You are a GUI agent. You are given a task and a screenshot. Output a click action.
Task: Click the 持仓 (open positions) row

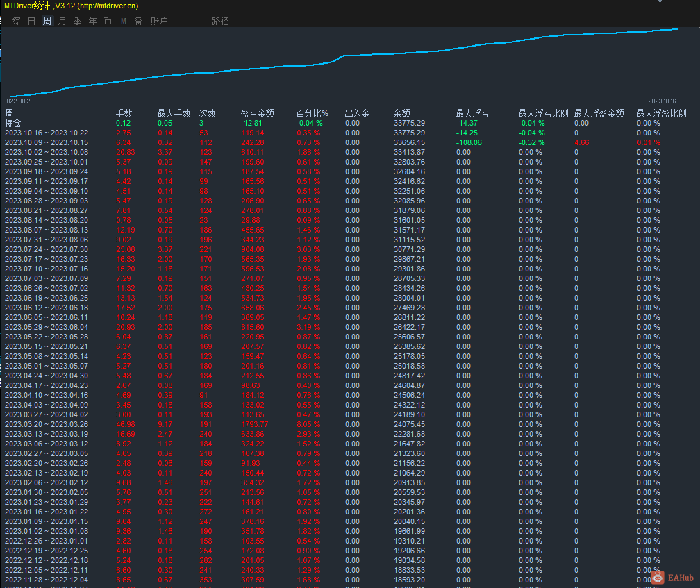click(x=13, y=123)
